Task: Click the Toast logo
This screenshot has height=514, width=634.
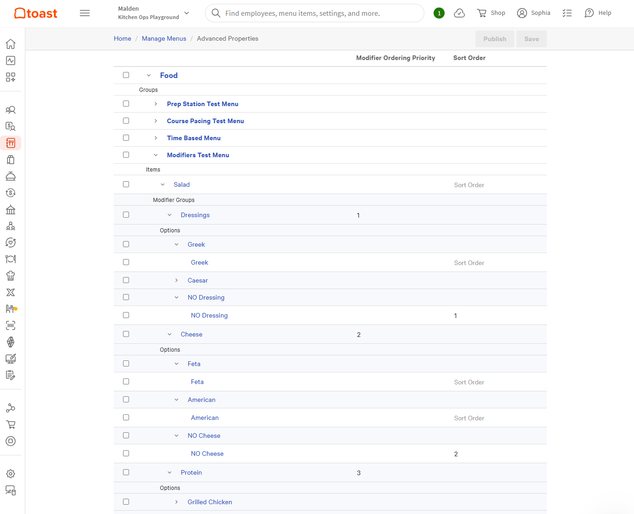Action: tap(35, 13)
